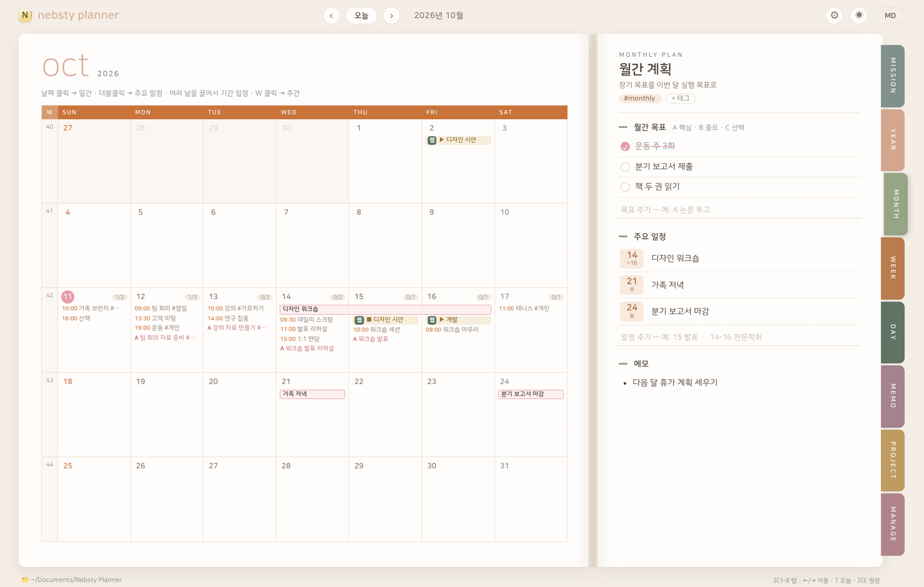This screenshot has width=924, height=587.
Task: Switch to the WEEK side tab
Action: (893, 268)
